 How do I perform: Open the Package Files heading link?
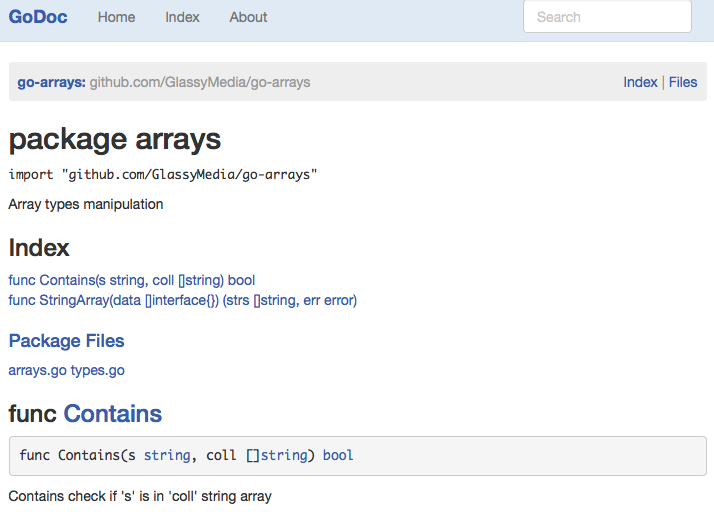(x=66, y=341)
